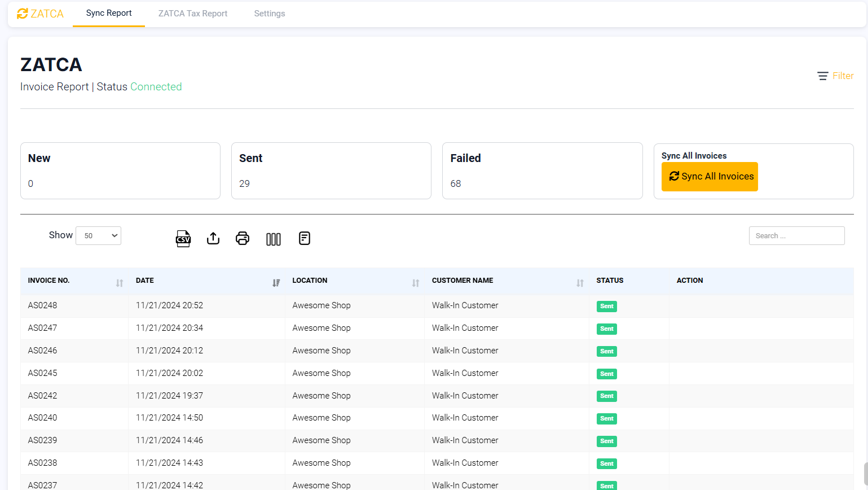
Task: Export the report as CSV
Action: coord(183,238)
